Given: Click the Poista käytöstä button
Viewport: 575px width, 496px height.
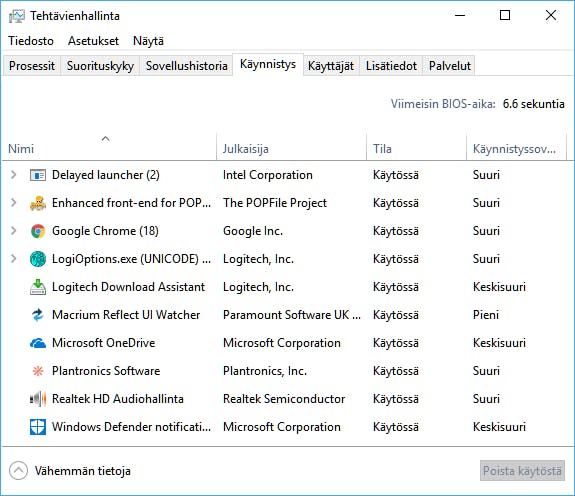Looking at the screenshot, I should pyautogui.click(x=522, y=471).
